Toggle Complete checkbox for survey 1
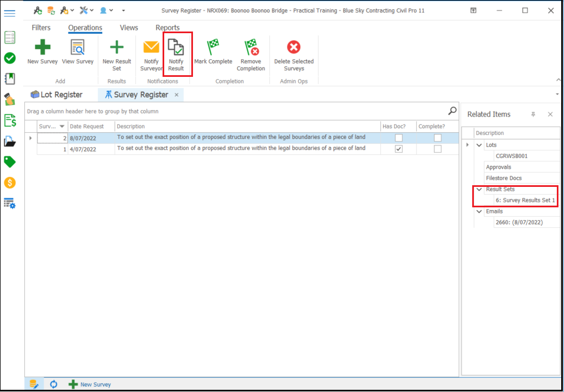 tap(437, 149)
